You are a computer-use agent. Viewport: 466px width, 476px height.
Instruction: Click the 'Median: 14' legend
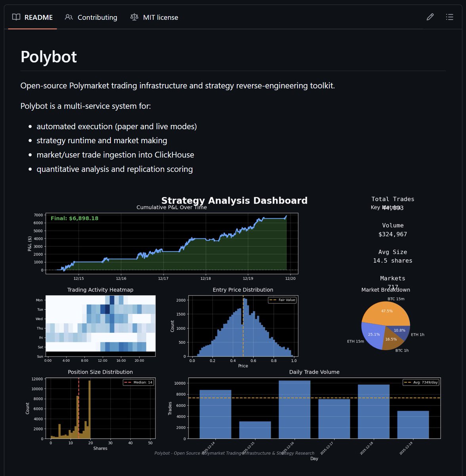coord(138,382)
